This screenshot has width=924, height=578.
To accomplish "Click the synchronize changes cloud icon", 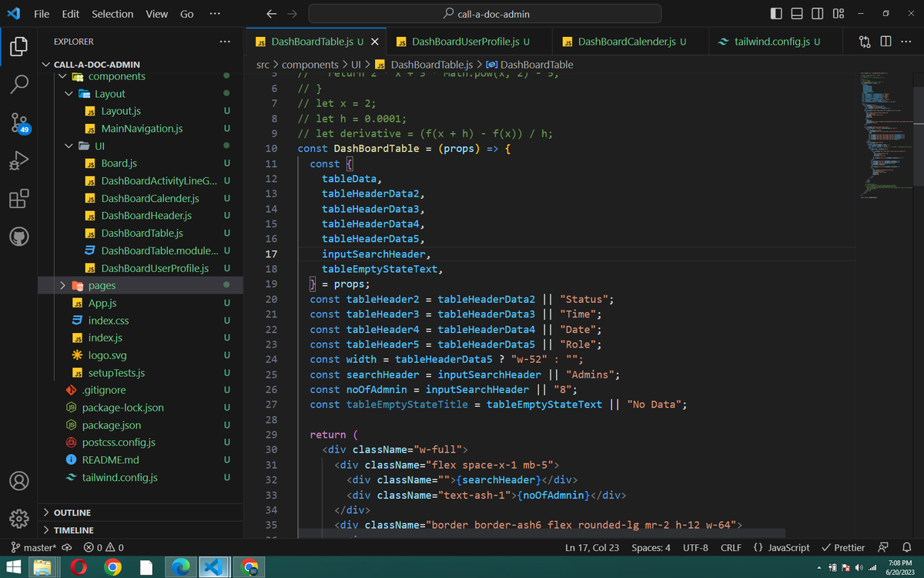I will [67, 547].
